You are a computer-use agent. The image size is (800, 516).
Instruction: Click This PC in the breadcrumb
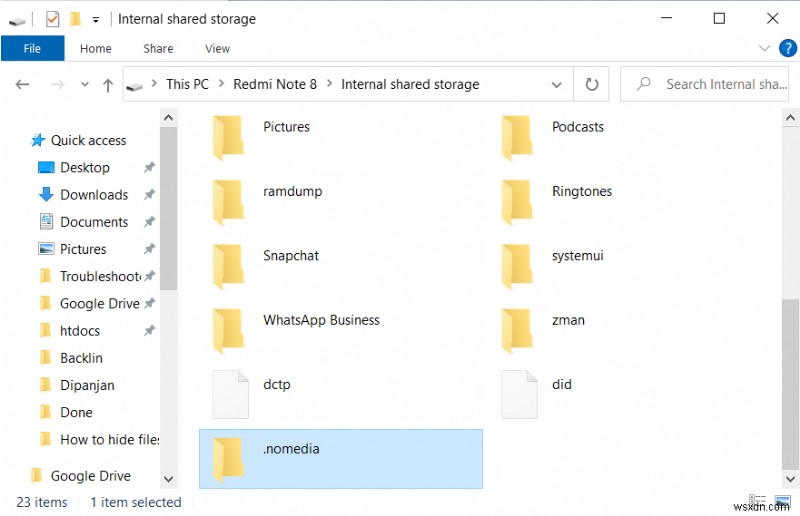[187, 84]
